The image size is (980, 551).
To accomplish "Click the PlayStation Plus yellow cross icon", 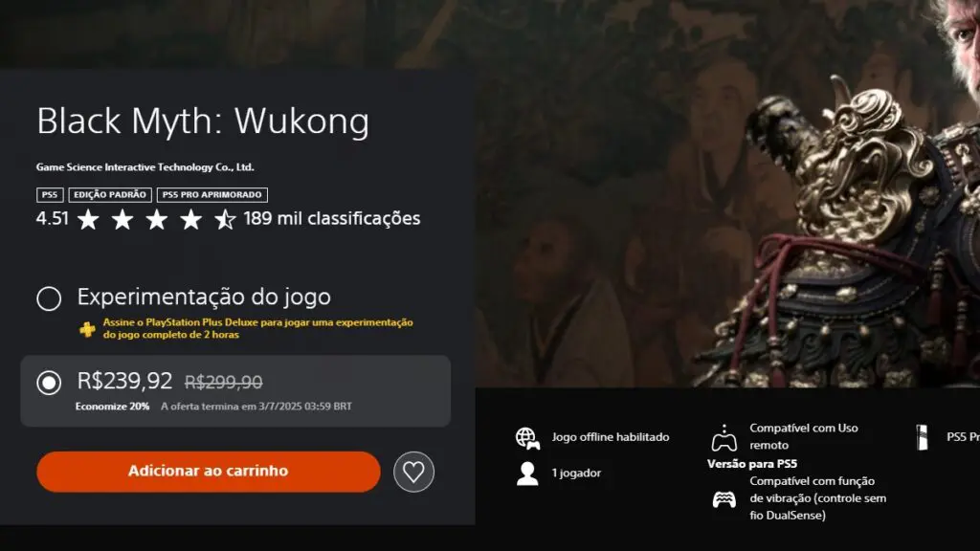I will [x=87, y=329].
